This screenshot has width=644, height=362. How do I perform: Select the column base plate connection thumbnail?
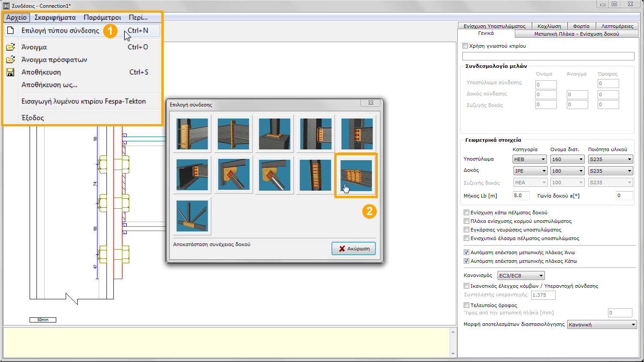[275, 134]
